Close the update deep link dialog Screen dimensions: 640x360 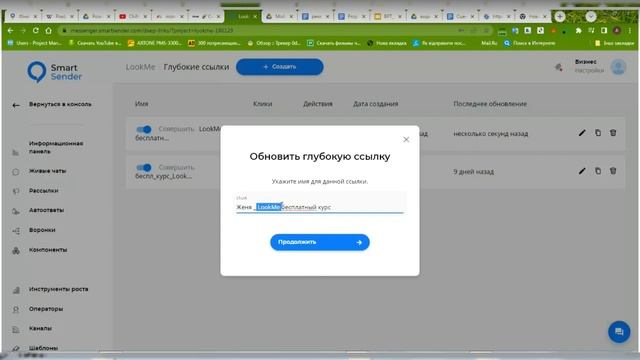point(406,140)
